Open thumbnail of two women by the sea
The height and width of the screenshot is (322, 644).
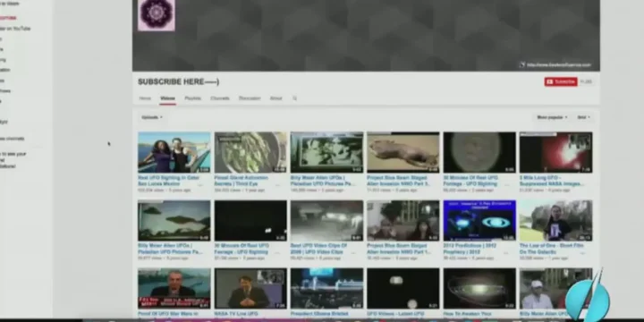point(174,152)
